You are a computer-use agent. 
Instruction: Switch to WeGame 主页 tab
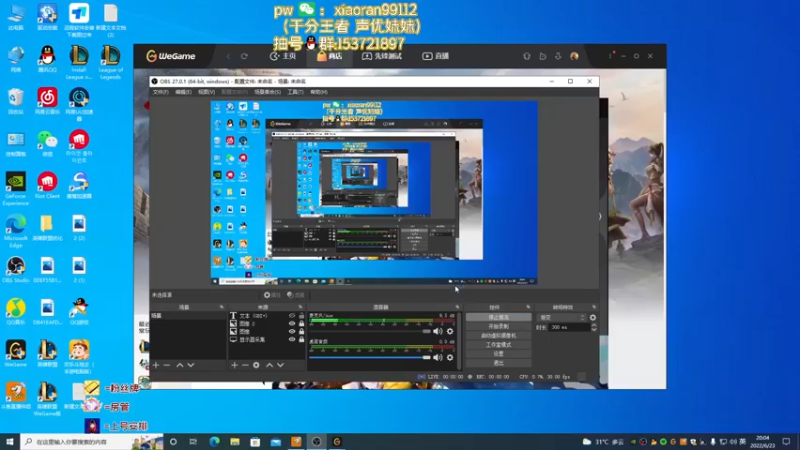283,56
